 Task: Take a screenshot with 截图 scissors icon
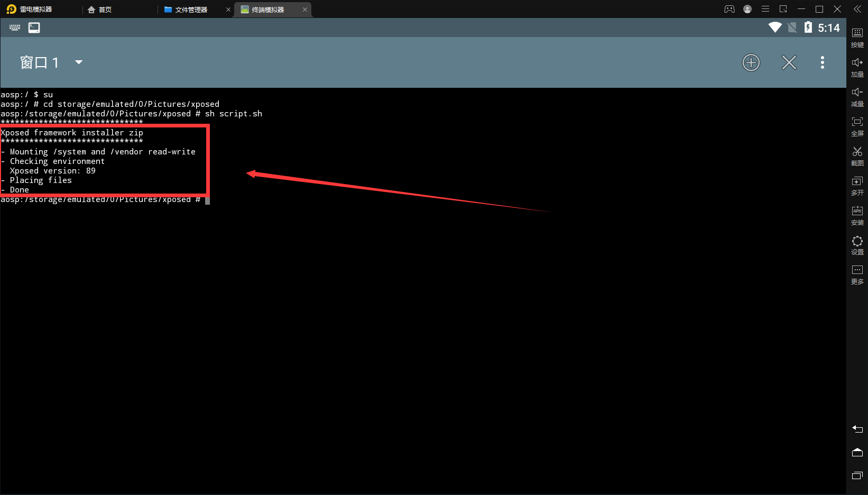857,155
